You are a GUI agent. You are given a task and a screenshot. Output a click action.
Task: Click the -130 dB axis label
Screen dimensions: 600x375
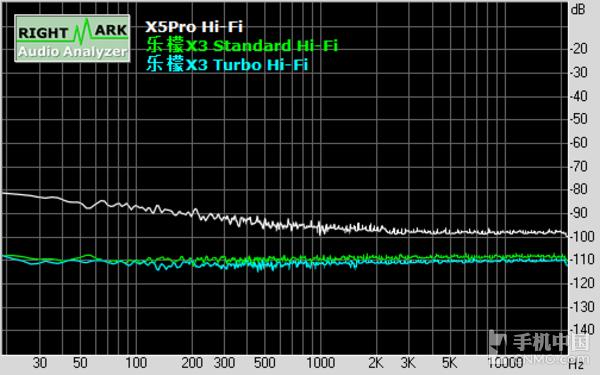click(x=582, y=307)
